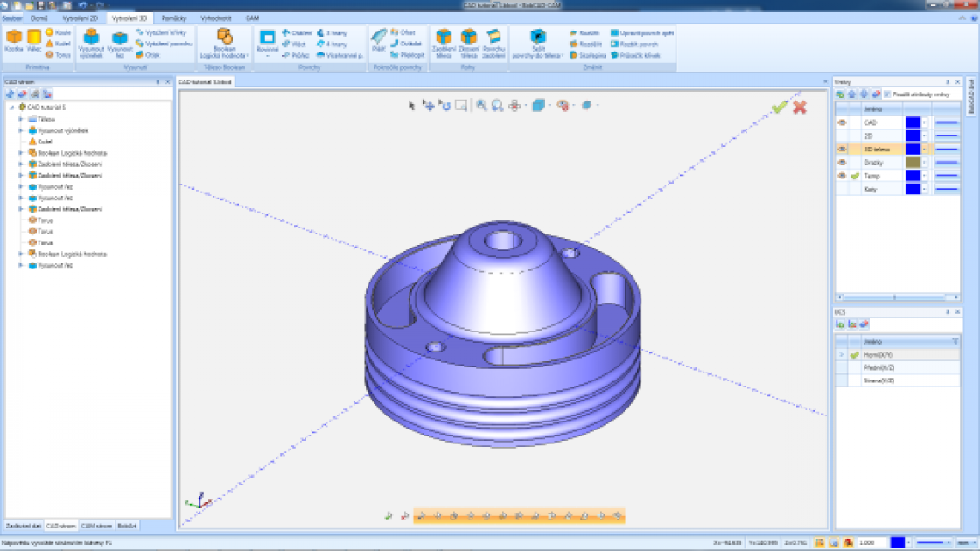The width and height of the screenshot is (980, 551).
Task: Click the Zkosení tělesa chamfer tool
Action: (x=469, y=44)
